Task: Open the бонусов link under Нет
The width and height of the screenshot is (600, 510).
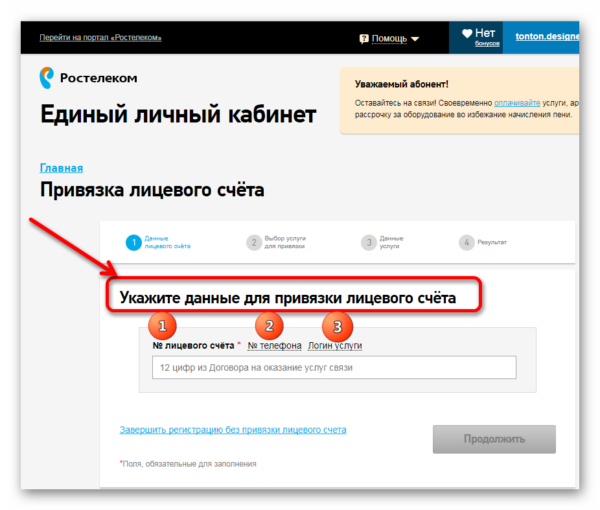Action: click(487, 44)
